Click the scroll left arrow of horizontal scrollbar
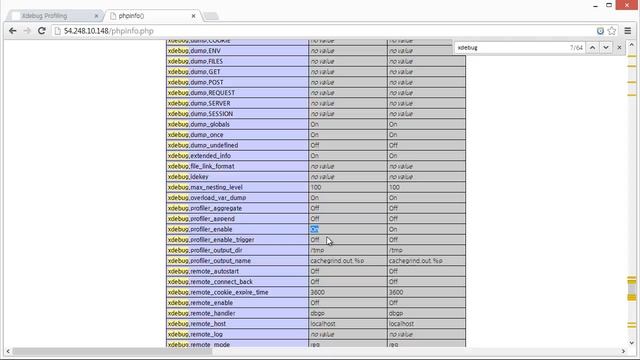The image size is (640, 360). click(x=8, y=351)
